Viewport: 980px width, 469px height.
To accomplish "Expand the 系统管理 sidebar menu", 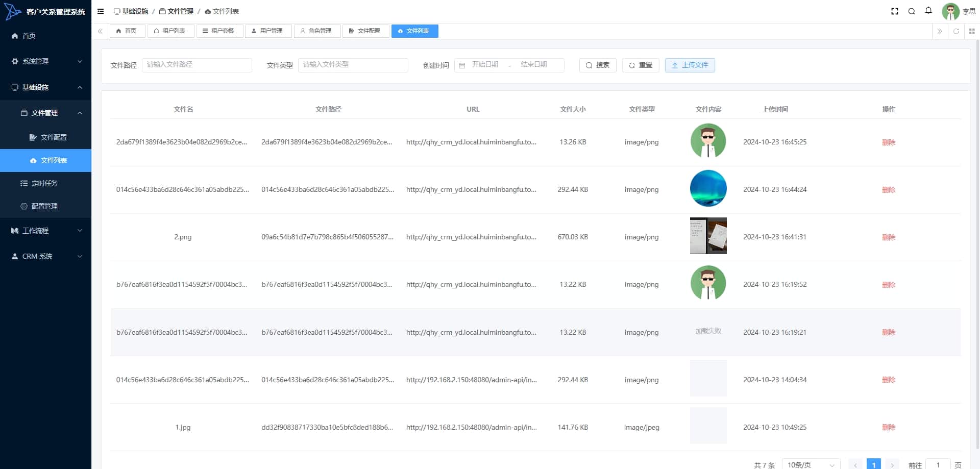I will point(46,61).
